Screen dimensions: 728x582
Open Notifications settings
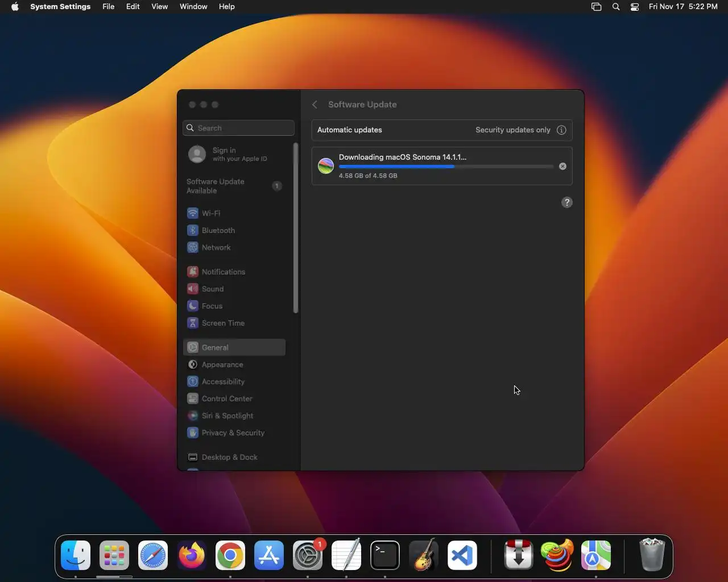[x=234, y=272]
